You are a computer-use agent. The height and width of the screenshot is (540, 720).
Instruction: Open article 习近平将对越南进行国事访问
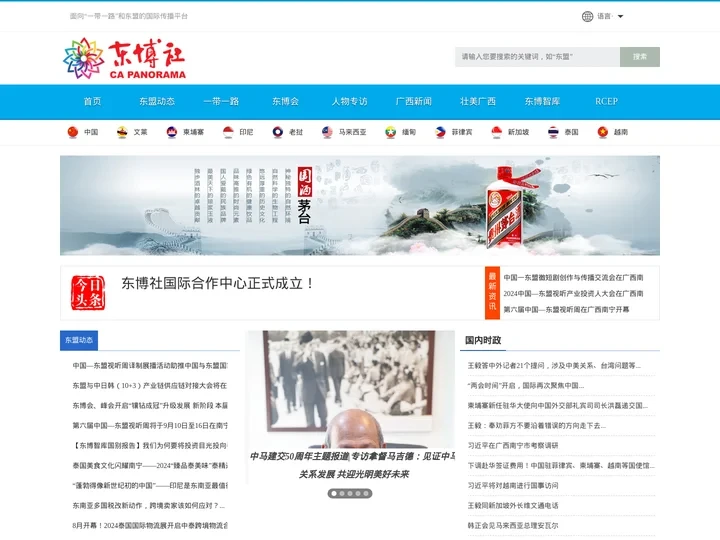click(x=513, y=485)
